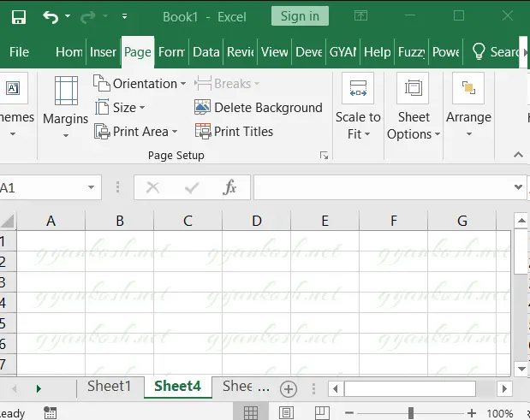Image resolution: width=530 pixels, height=420 pixels.
Task: Click Delete Background button
Action: click(x=259, y=108)
